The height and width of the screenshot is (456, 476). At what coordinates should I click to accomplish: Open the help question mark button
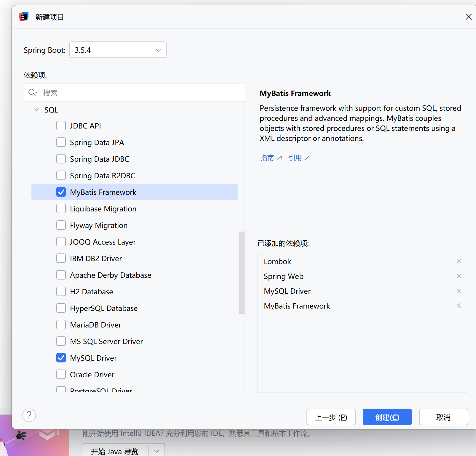[x=29, y=415]
